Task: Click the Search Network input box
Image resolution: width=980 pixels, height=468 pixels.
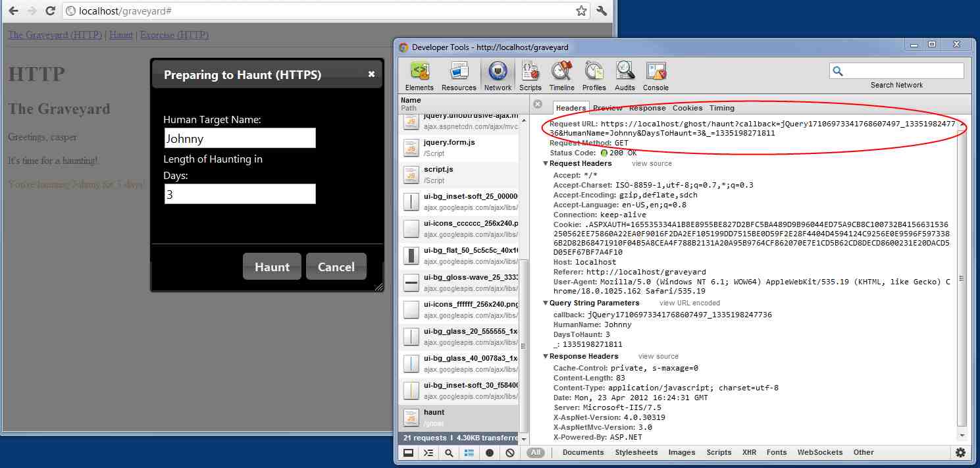Action: coord(903,71)
